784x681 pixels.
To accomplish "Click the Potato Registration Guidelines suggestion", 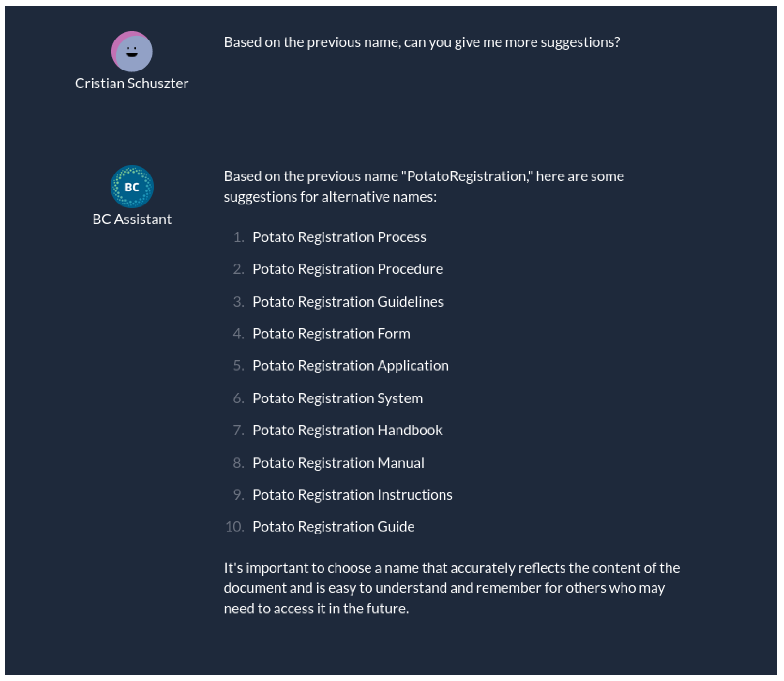I will tap(347, 302).
